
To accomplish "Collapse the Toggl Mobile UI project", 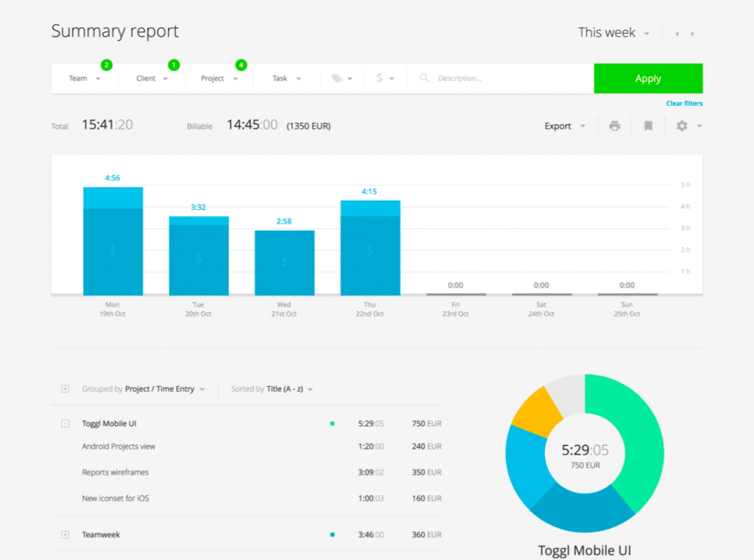I will point(66,423).
